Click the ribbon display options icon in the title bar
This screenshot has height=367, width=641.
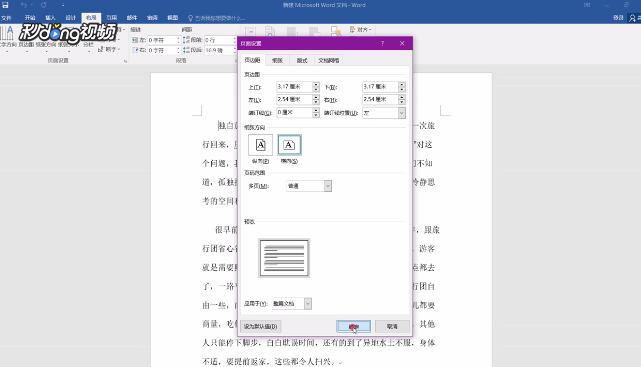(587, 5)
